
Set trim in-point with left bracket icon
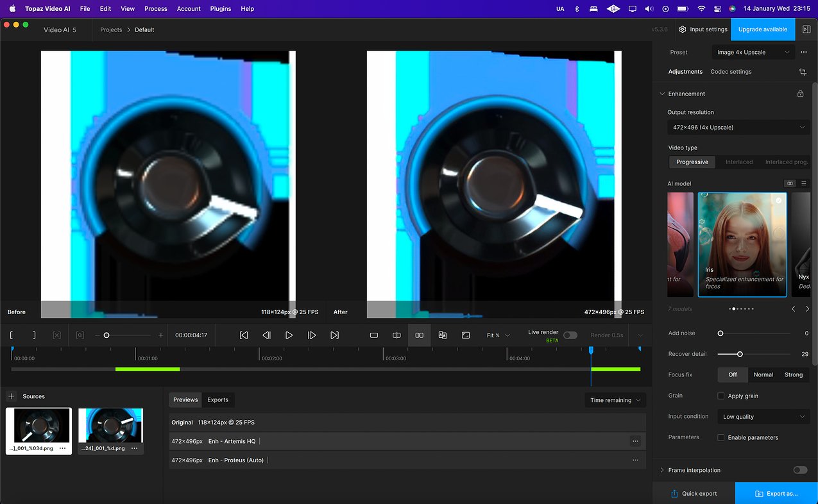click(12, 335)
